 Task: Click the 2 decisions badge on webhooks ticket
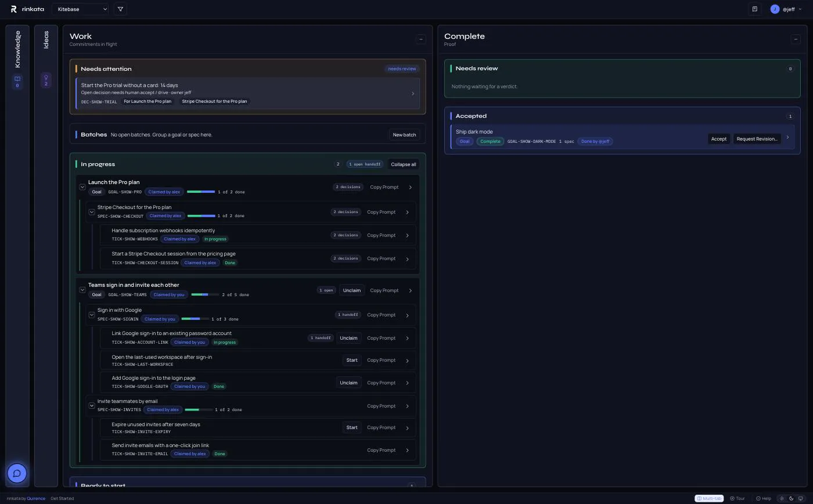click(x=345, y=235)
